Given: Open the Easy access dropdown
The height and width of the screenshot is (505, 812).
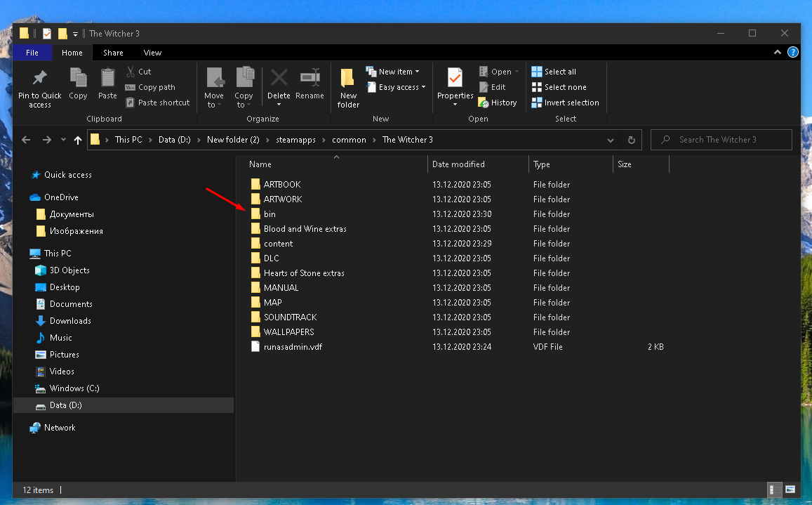Looking at the screenshot, I should tap(396, 87).
